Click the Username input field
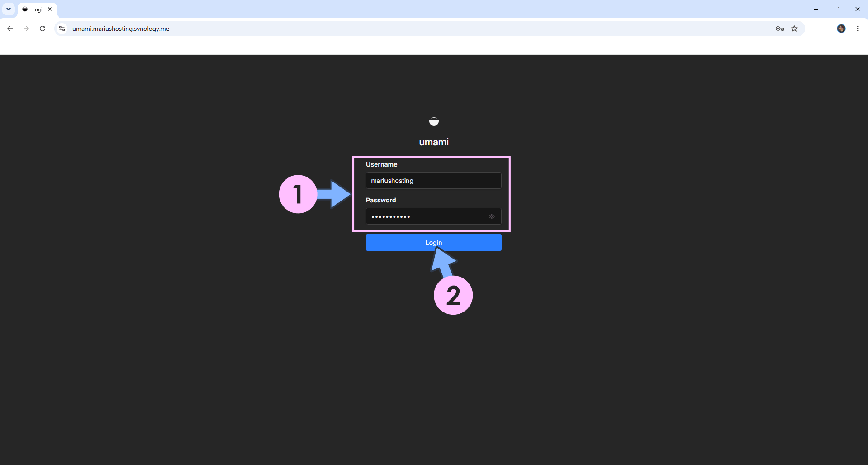This screenshot has width=868, height=465. 433,181
